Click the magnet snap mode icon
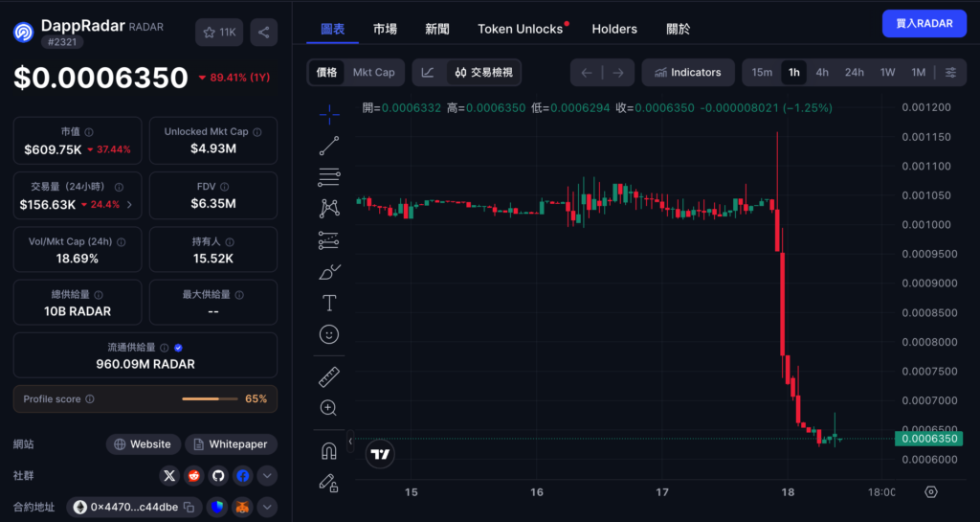This screenshot has height=522, width=980. click(328, 450)
